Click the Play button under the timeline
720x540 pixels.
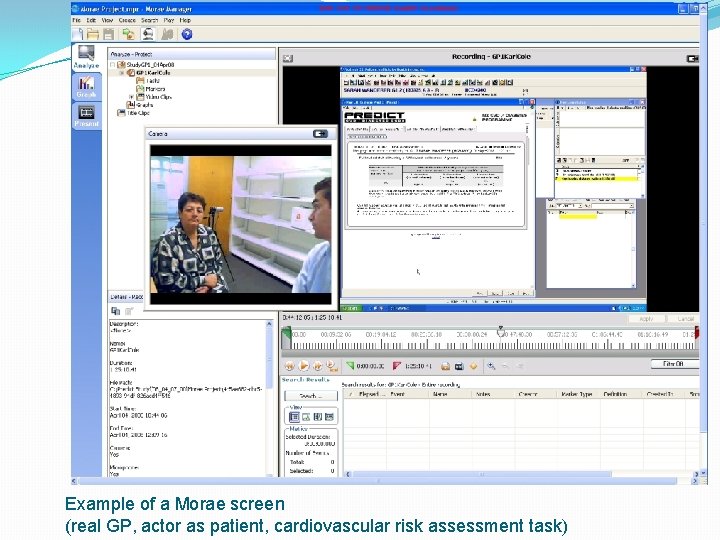(x=304, y=366)
